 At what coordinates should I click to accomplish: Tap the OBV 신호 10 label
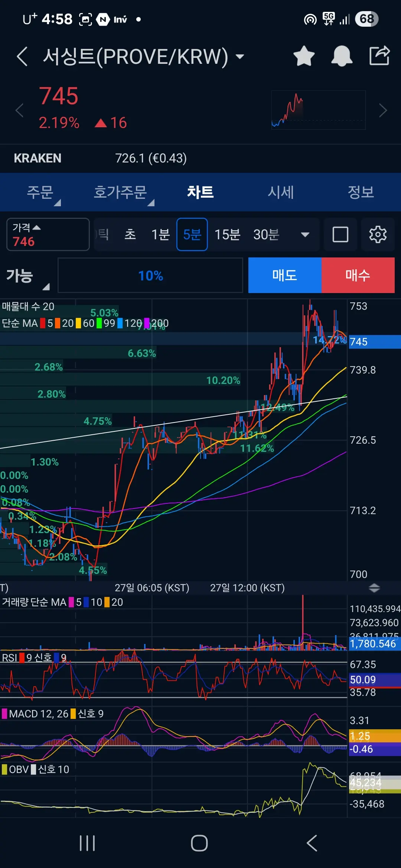pyautogui.click(x=35, y=769)
